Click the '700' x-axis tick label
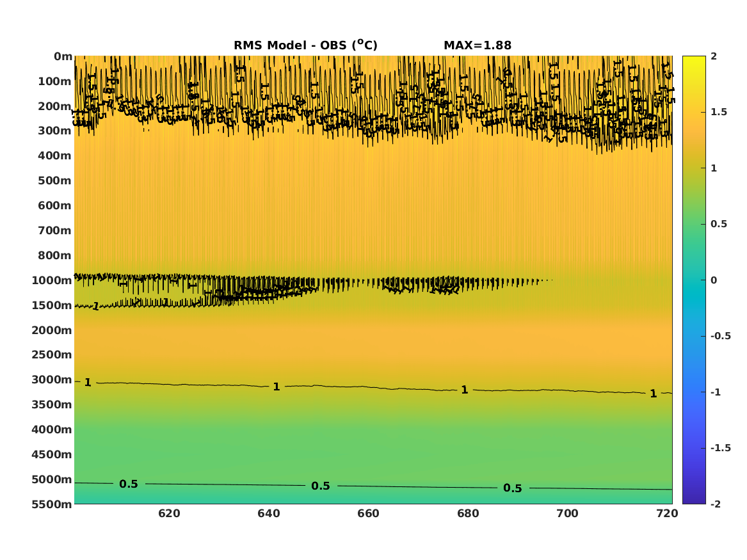Viewport: 747px width, 560px height. click(x=567, y=514)
